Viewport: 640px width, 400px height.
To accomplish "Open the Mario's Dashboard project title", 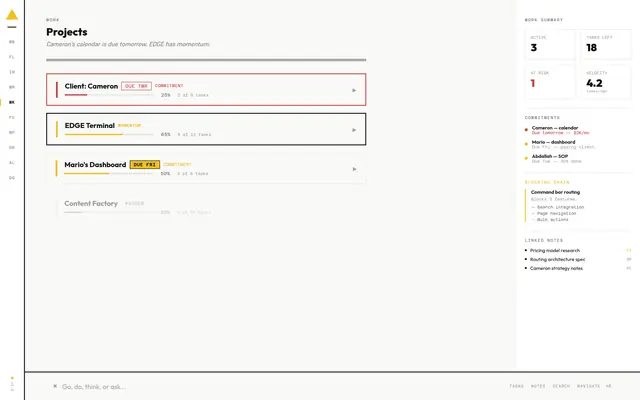I will pyautogui.click(x=95, y=164).
